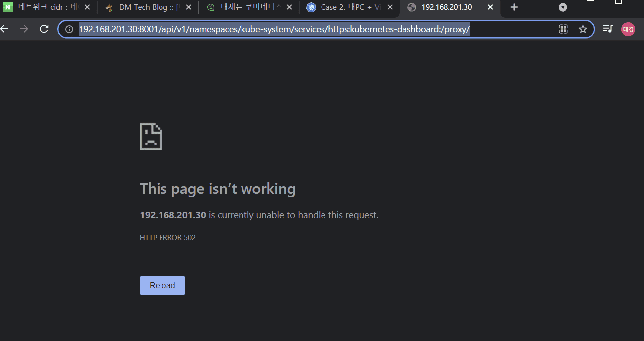Close the Case 2. 내PC tab
This screenshot has width=644, height=341.
[390, 7]
